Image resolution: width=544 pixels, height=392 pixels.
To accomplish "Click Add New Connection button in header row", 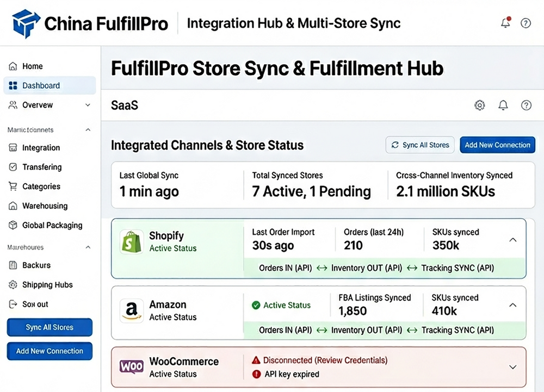I will pos(498,145).
